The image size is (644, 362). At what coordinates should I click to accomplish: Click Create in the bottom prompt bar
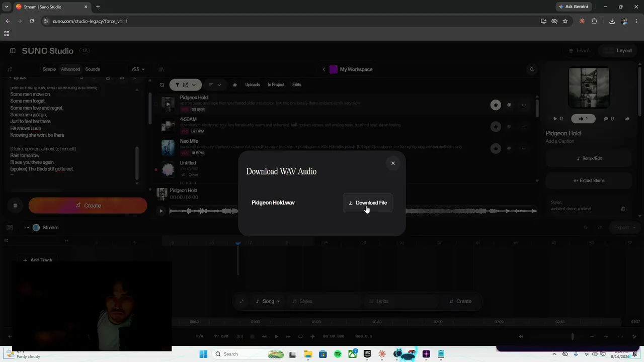click(461, 302)
